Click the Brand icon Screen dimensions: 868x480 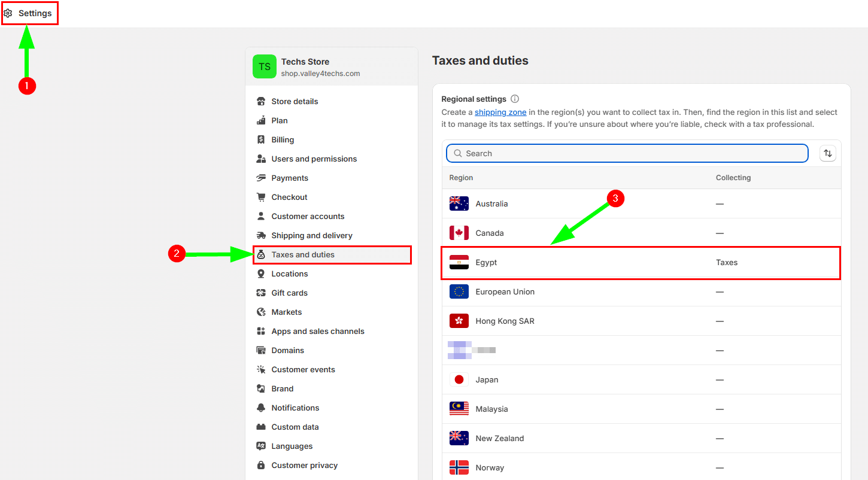coord(261,388)
